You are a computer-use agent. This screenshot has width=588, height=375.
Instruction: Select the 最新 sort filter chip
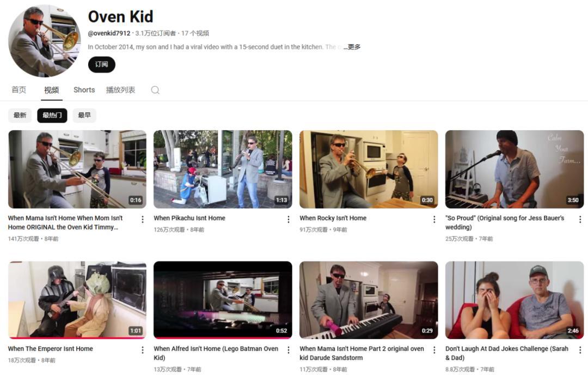(20, 116)
